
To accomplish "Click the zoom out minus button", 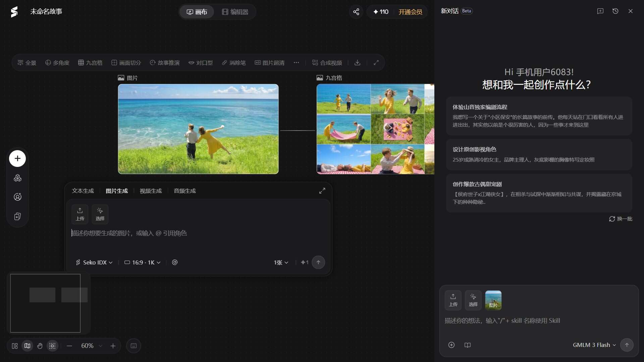I will click(69, 346).
